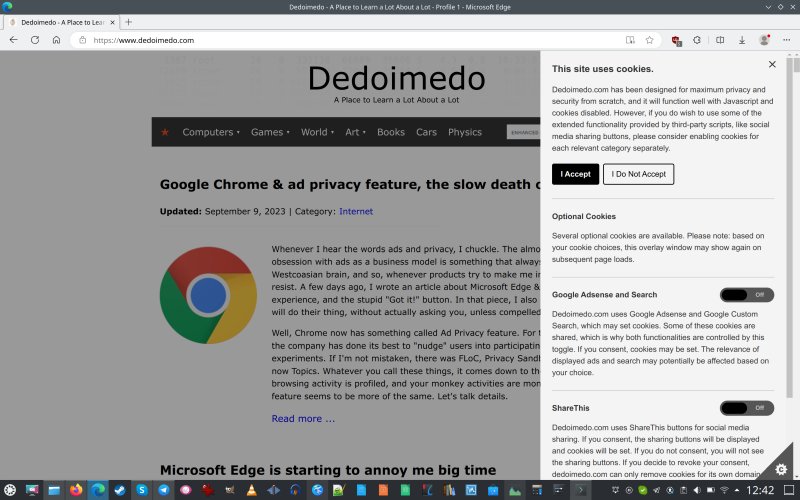The height and width of the screenshot is (500, 800).
Task: Click the I Do Not Accept button
Action: pos(638,174)
